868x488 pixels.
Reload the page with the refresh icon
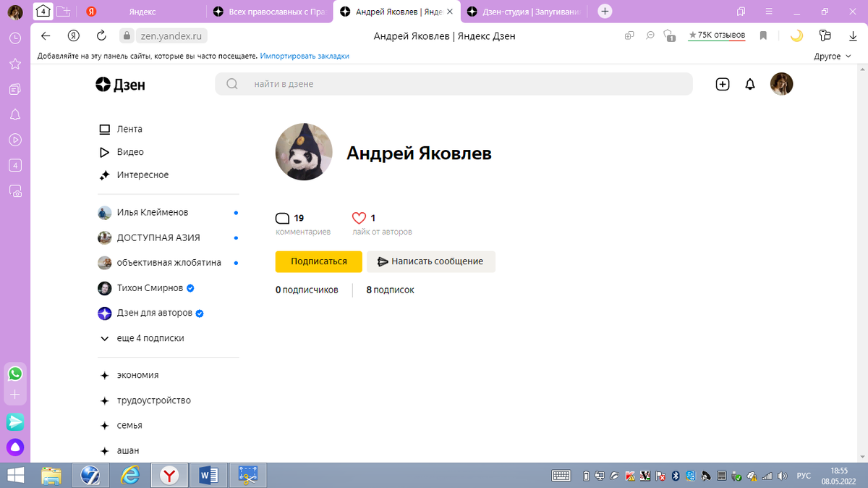click(x=101, y=35)
